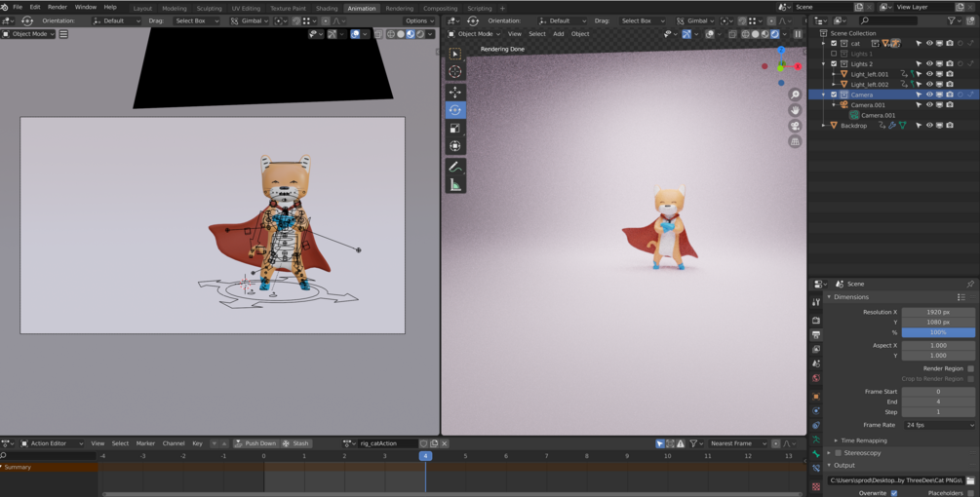Expand the Backdrop object in outliner
Screen dimensions: 980x497
click(824, 126)
